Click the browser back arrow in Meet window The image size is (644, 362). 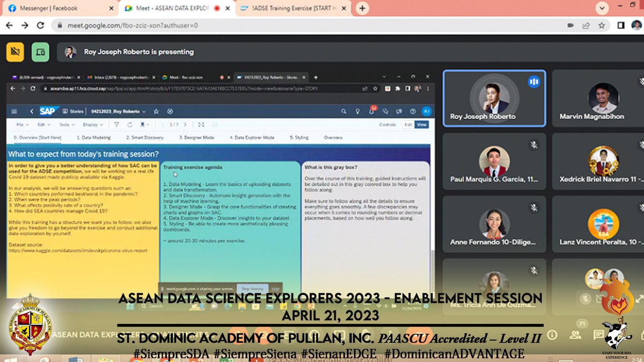tap(10, 25)
